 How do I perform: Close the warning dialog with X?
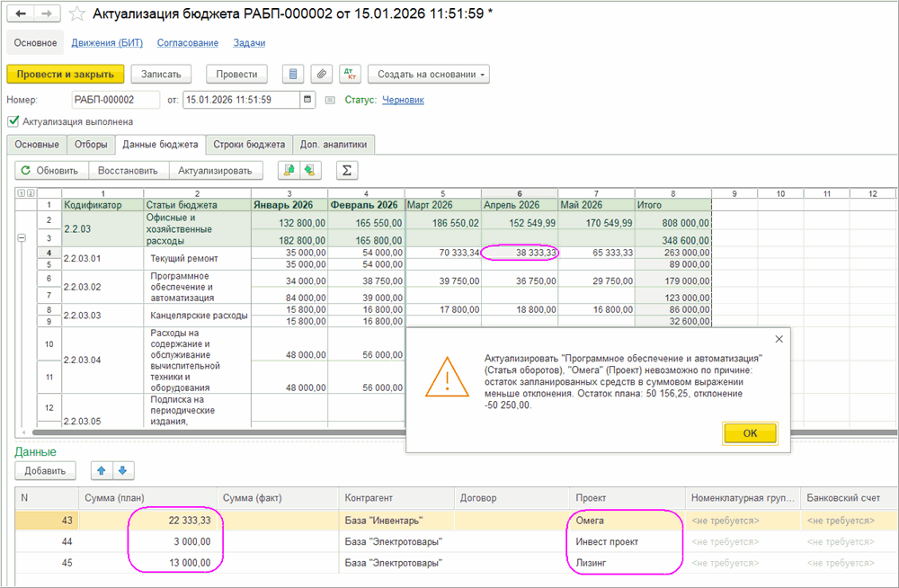tap(779, 339)
